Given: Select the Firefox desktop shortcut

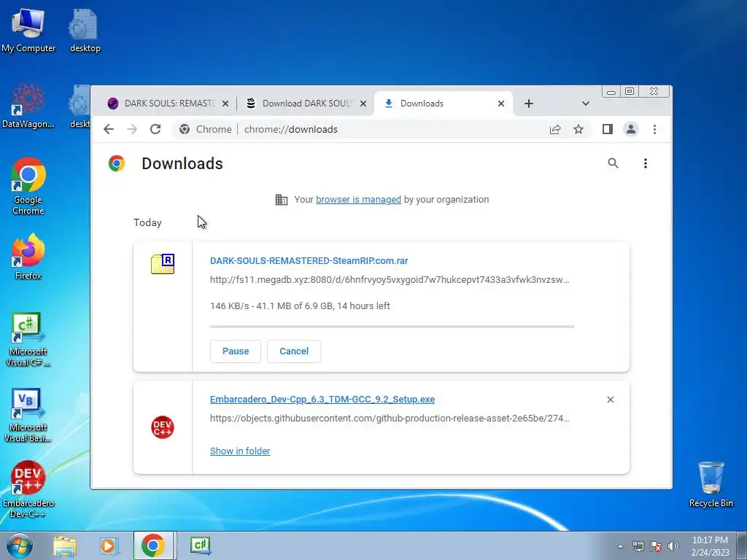Looking at the screenshot, I should 28,256.
